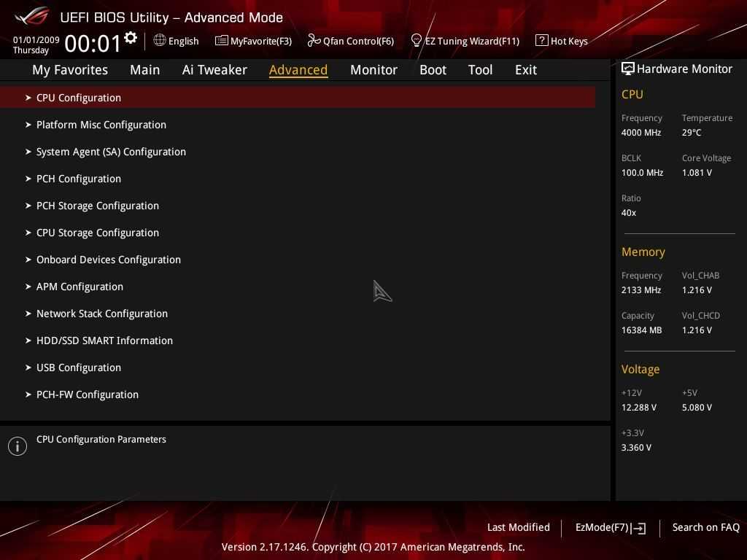
Task: Open MyFavorite(F3) list icon
Action: (x=221, y=41)
